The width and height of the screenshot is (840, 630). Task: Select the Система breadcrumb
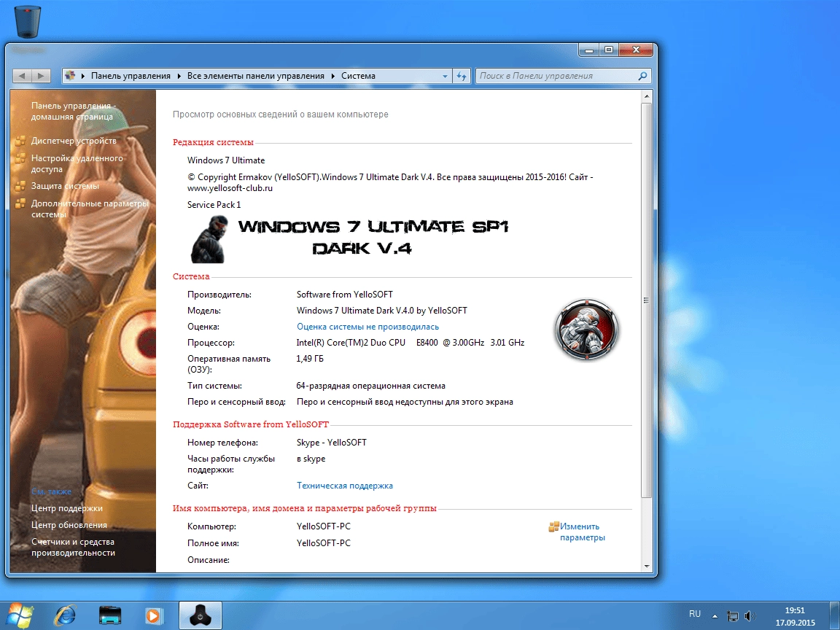pyautogui.click(x=358, y=76)
